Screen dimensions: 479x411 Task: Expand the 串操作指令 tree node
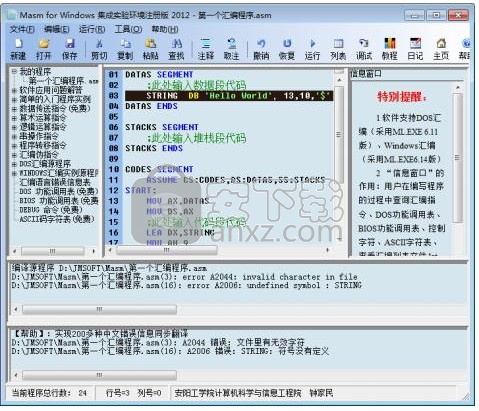point(14,136)
